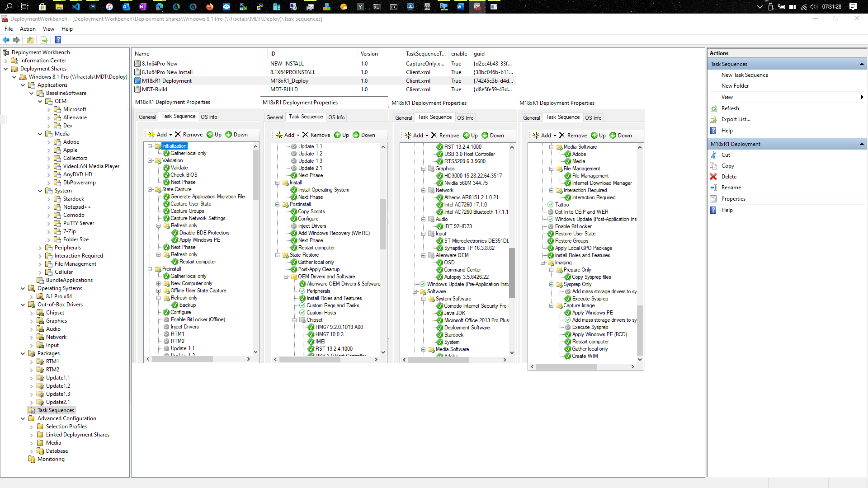The height and width of the screenshot is (488, 868).
Task: Click Export List action link
Action: coord(736,119)
